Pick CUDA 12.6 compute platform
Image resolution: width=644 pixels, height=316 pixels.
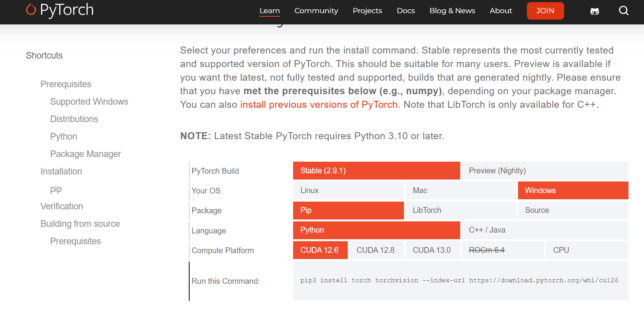pos(320,250)
